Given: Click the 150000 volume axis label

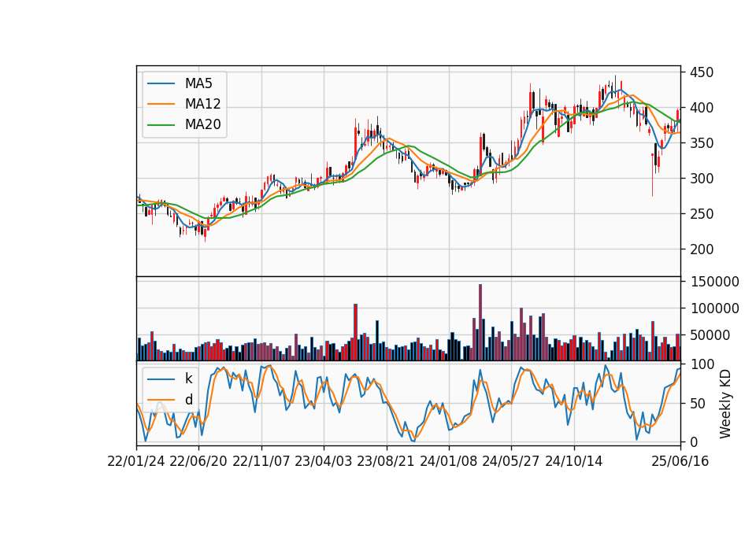Looking at the screenshot, I should pyautogui.click(x=714, y=282).
